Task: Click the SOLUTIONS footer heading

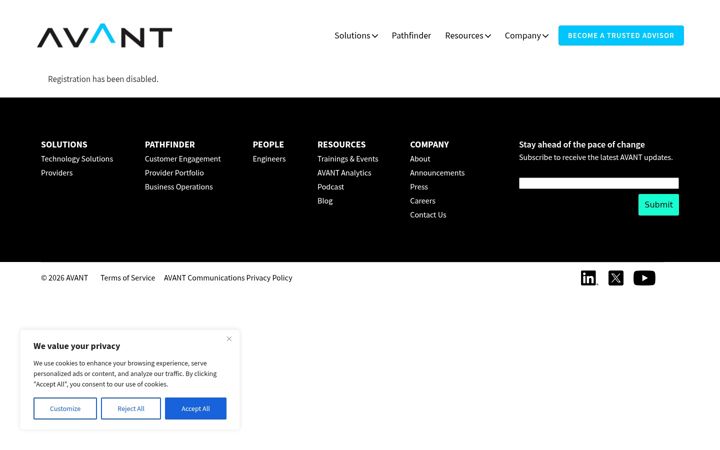Action: coord(64,145)
